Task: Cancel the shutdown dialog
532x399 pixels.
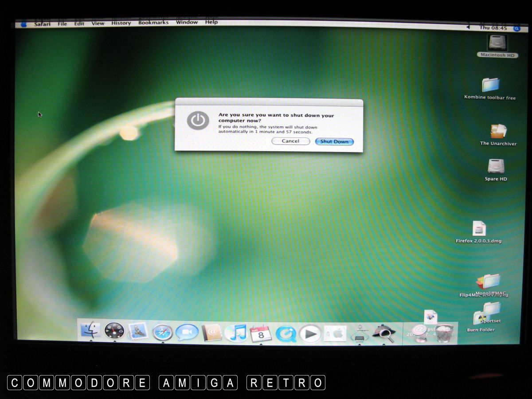Action: tap(290, 141)
